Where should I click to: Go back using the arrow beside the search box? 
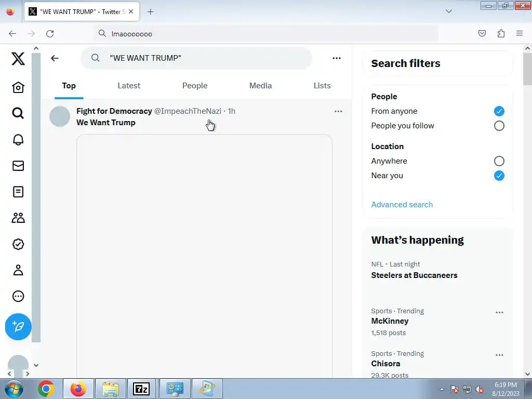click(55, 58)
